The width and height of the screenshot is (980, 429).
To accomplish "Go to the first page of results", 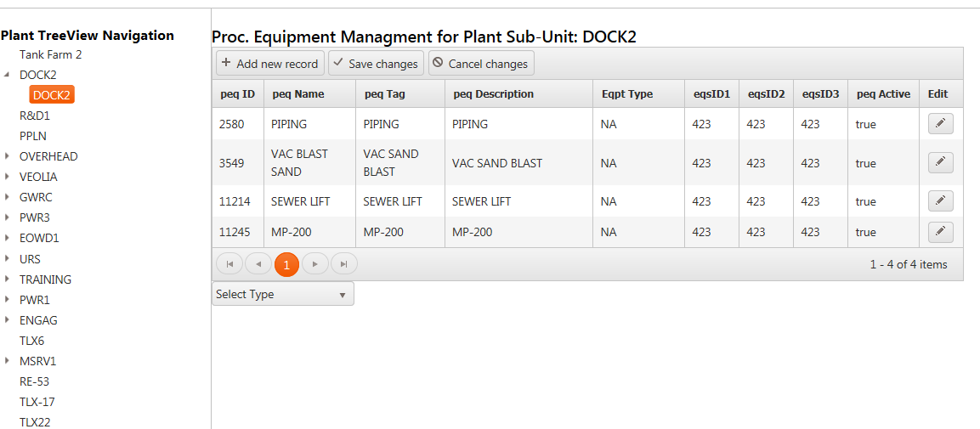I will [x=229, y=264].
